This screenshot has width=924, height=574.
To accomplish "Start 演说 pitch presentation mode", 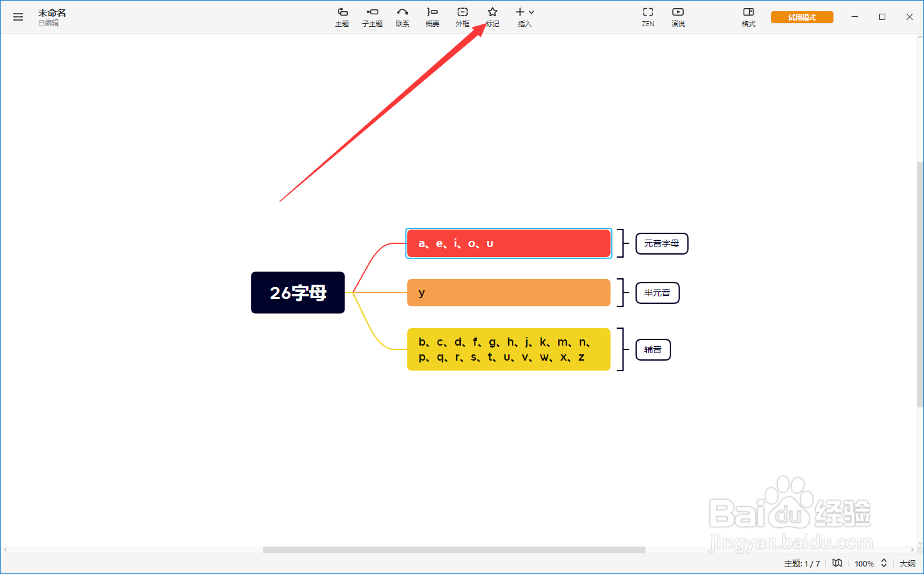I will tap(678, 17).
